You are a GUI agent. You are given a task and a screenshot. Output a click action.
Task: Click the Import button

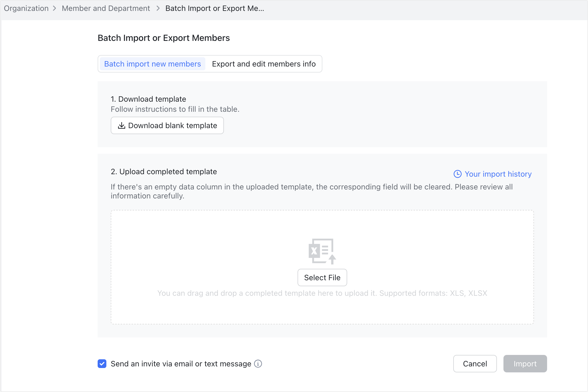[x=525, y=364]
